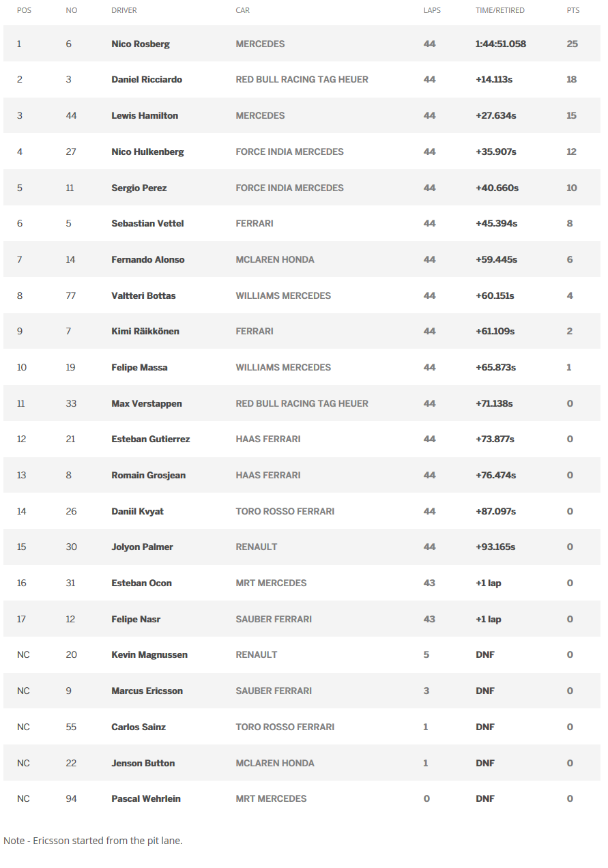Select the PTS column header
Viewport: 608px width, 868px height.
tap(573, 11)
